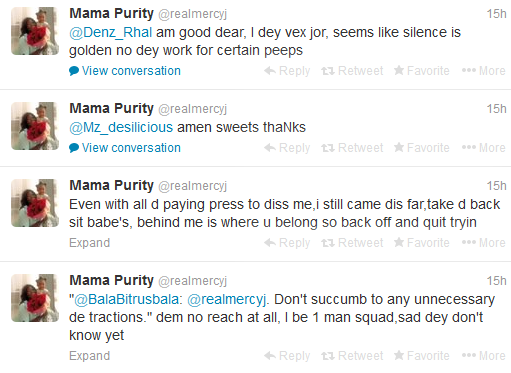Retweet the 'amen sweets thaNks' tweet
The height and width of the screenshot is (373, 511).
pos(352,148)
